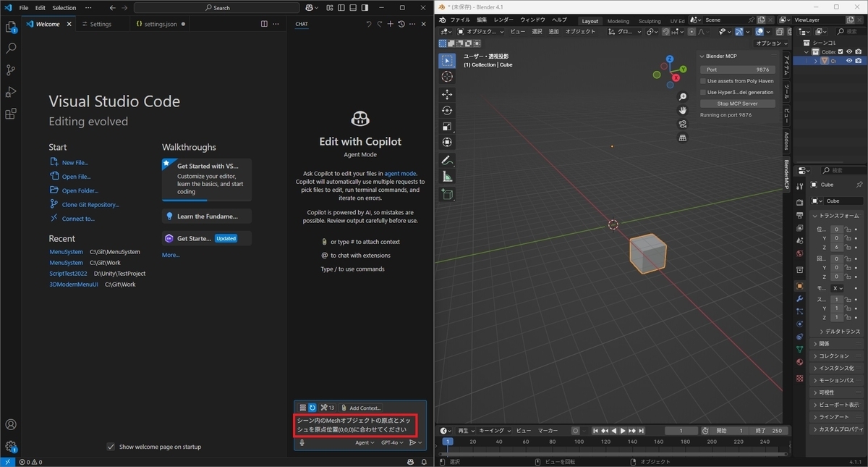The image size is (868, 467).
Task: Click the New File link
Action: point(75,163)
